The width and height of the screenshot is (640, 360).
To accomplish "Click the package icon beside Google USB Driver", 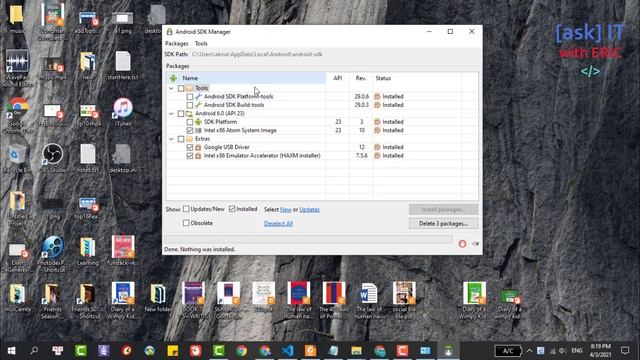I will pos(198,147).
